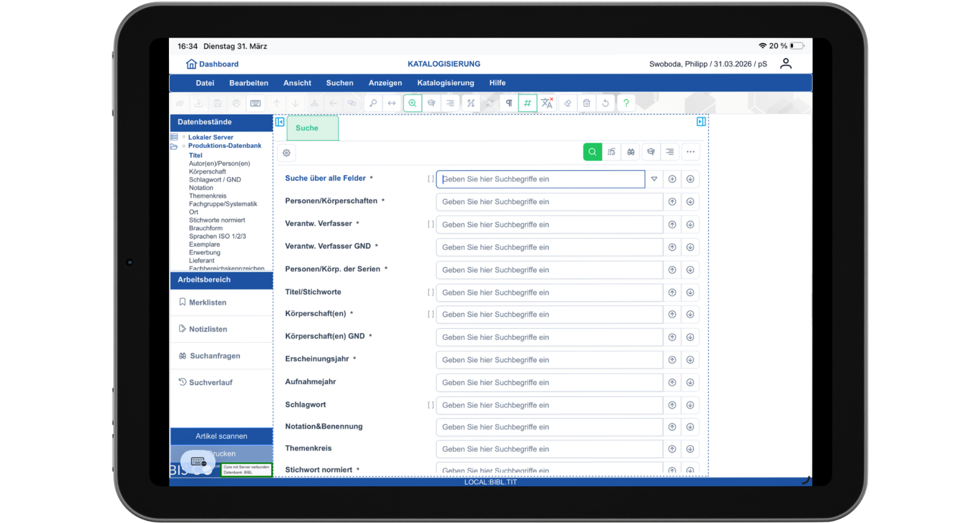Screen dimensions: 980x523
Task: Go to the Dashboard link
Action: tap(212, 64)
